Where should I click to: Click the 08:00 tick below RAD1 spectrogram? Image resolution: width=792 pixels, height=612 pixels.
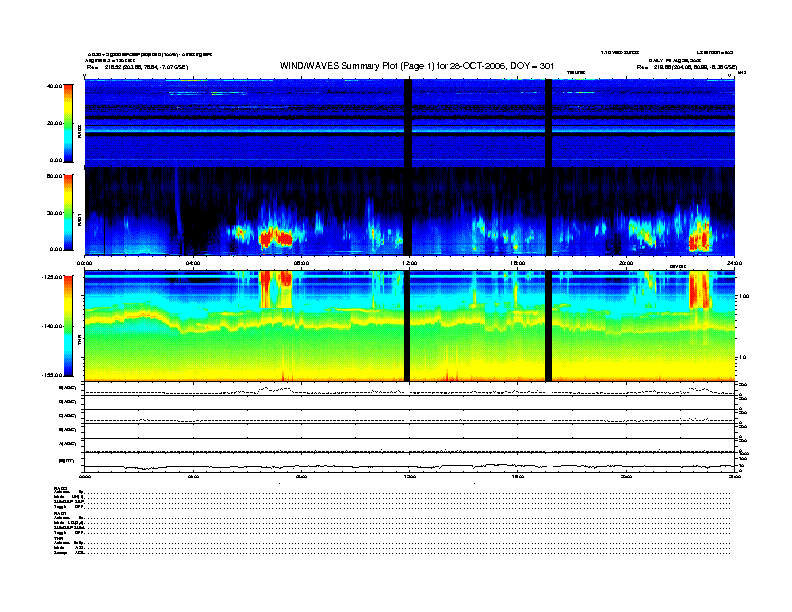tap(301, 263)
